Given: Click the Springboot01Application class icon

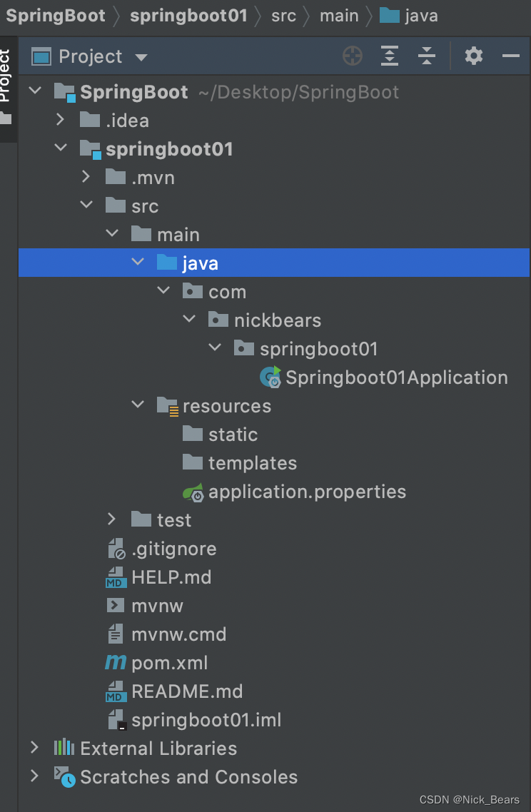Looking at the screenshot, I should coord(271,377).
